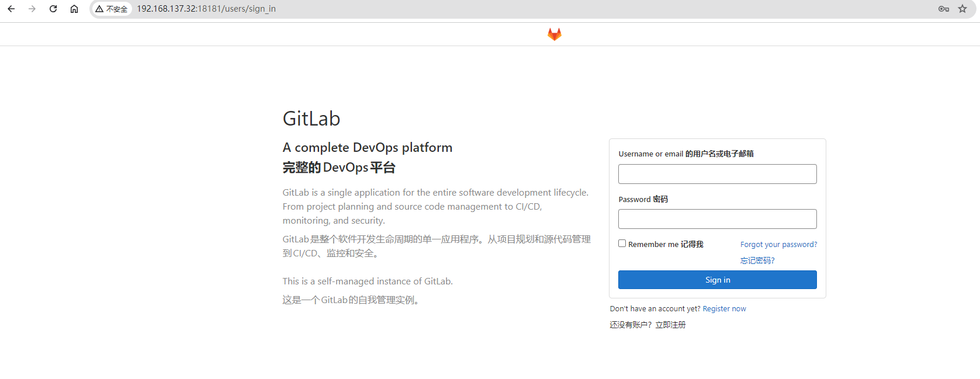Click the Password 密码 label

(643, 199)
